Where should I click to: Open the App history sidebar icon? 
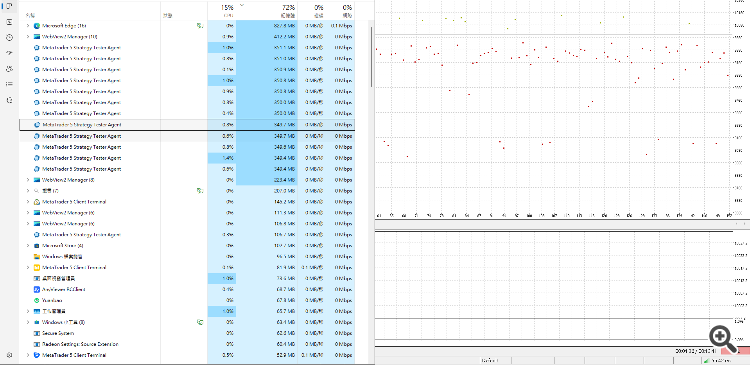tap(9, 37)
